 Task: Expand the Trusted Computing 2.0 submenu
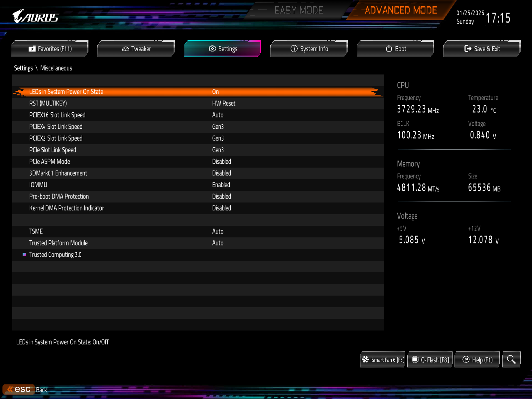coord(55,255)
